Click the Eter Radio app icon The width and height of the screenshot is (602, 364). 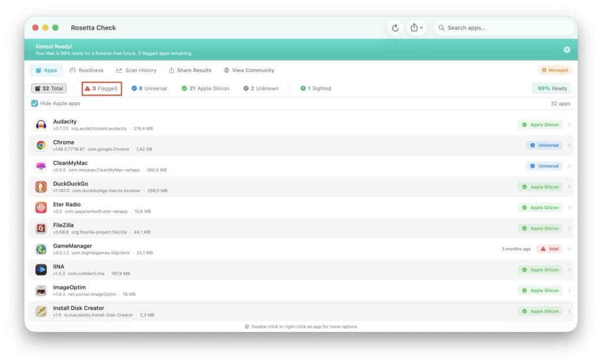(x=41, y=207)
